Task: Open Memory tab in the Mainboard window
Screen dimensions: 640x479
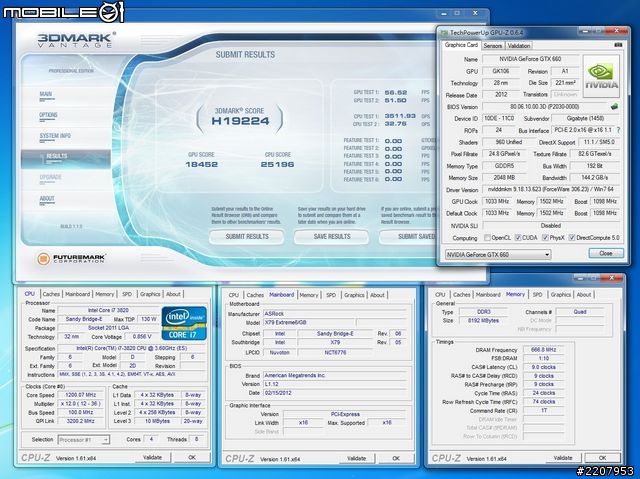Action: pyautogui.click(x=309, y=295)
